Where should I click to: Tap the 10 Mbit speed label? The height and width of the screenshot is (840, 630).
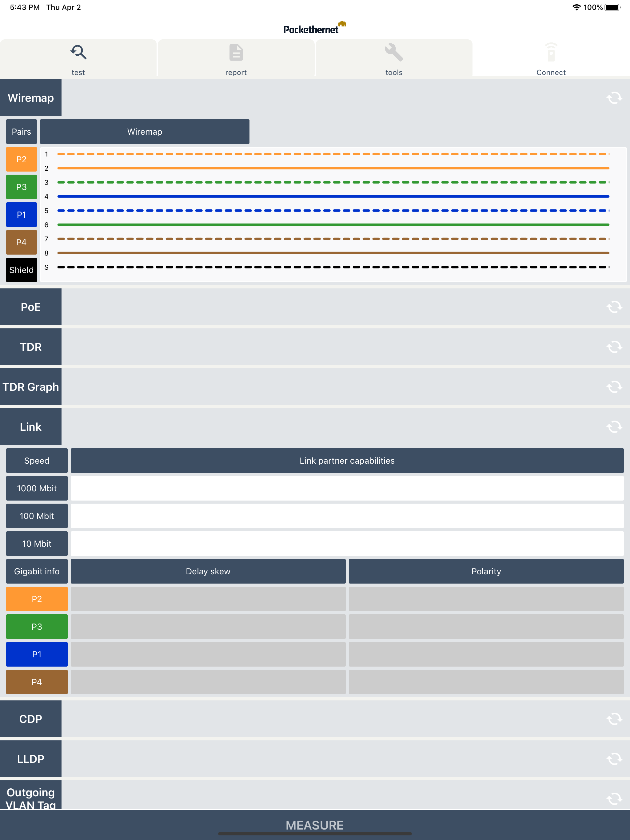coord(37,544)
